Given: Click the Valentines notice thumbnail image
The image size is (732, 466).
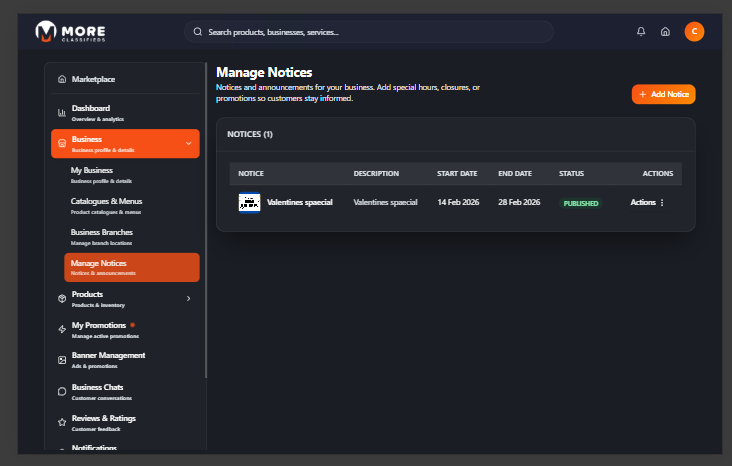Looking at the screenshot, I should click(249, 202).
